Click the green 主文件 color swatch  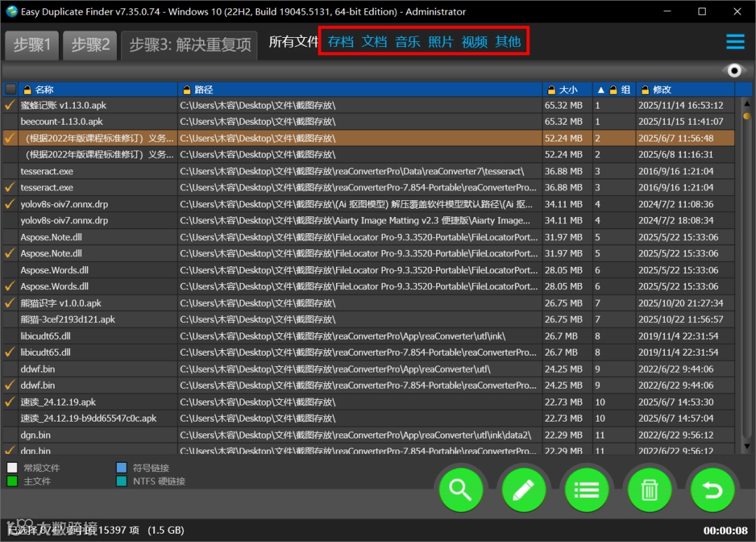[x=12, y=481]
